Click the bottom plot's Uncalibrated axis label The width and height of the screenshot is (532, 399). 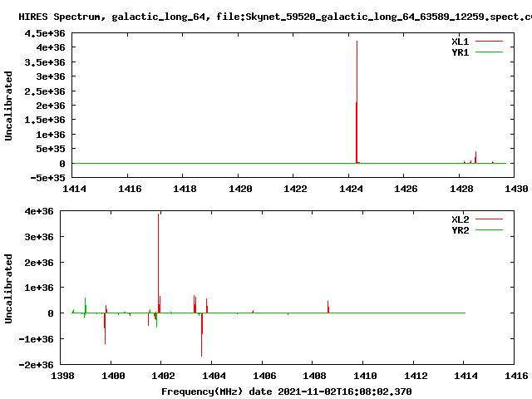[8, 288]
